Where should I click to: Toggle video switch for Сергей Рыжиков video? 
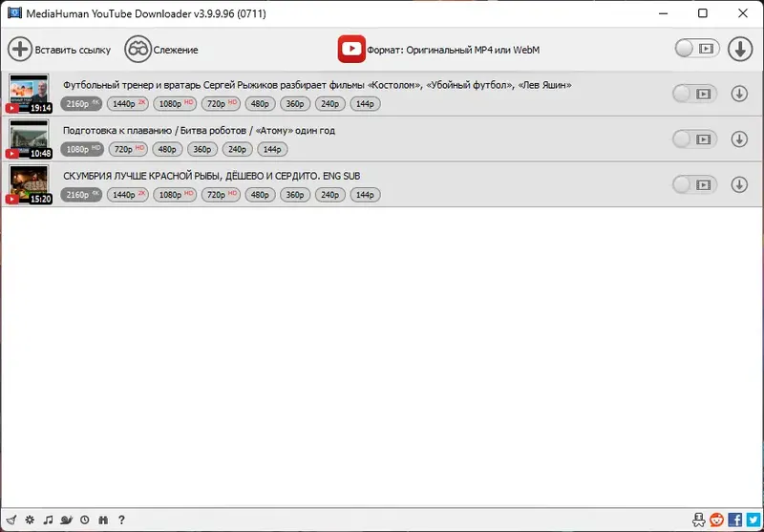coord(694,94)
